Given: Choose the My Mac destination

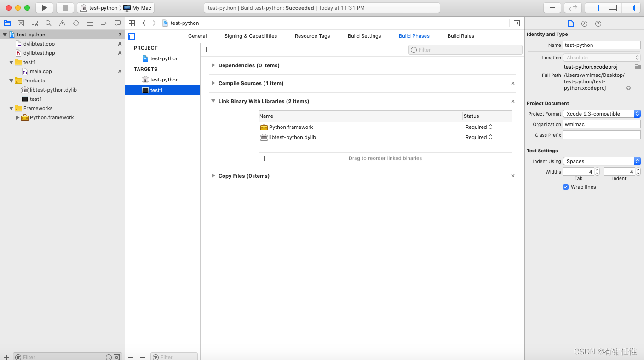Looking at the screenshot, I should (x=138, y=8).
